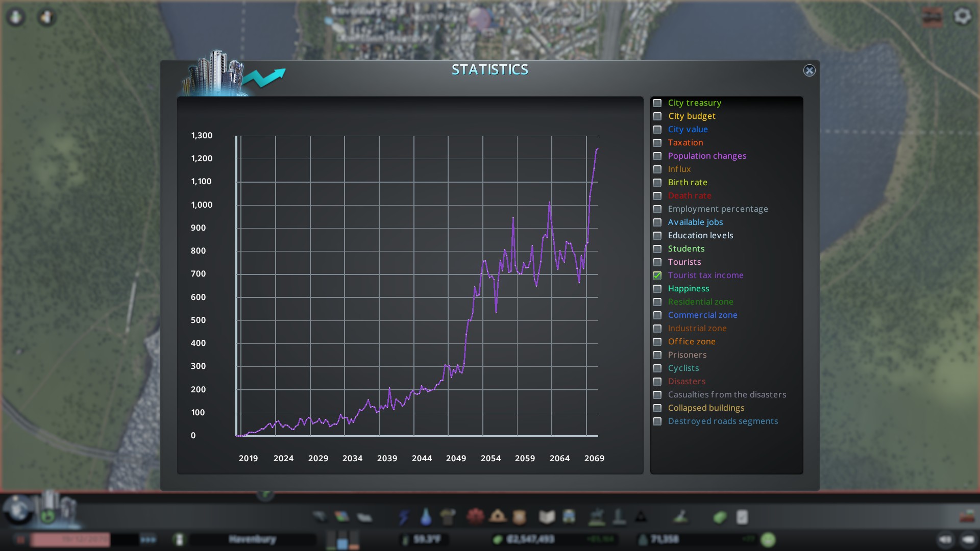Enable the Tourists checkbox
This screenshot has width=980, height=551.
click(x=657, y=262)
